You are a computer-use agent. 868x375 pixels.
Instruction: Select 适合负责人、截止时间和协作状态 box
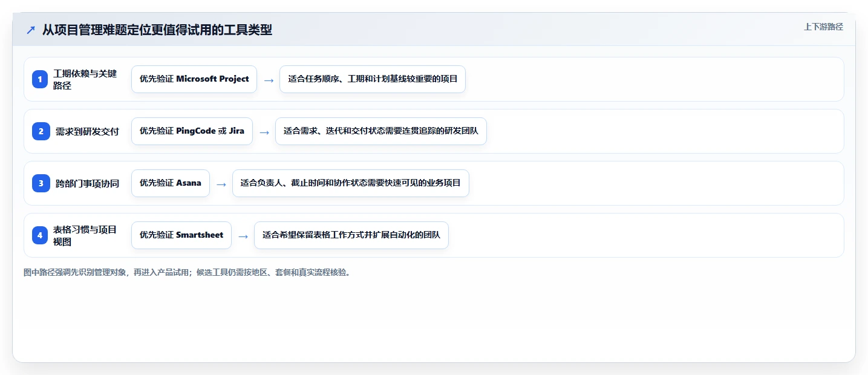(x=351, y=183)
